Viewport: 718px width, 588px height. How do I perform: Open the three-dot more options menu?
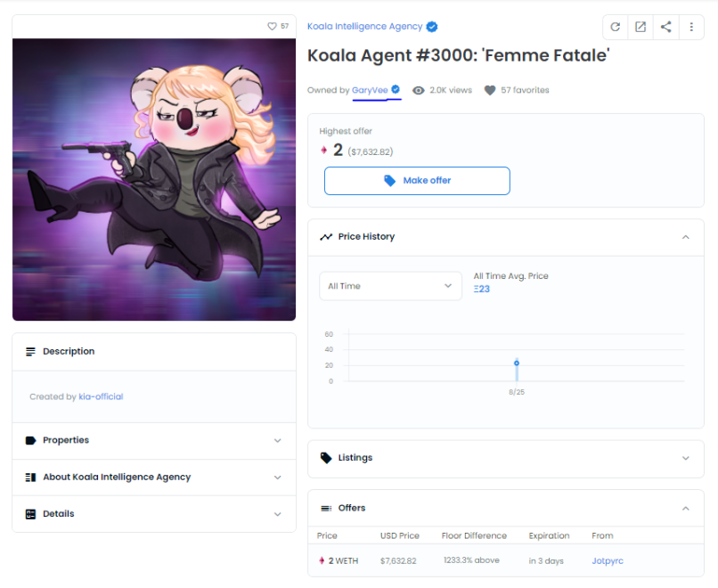pos(691,27)
